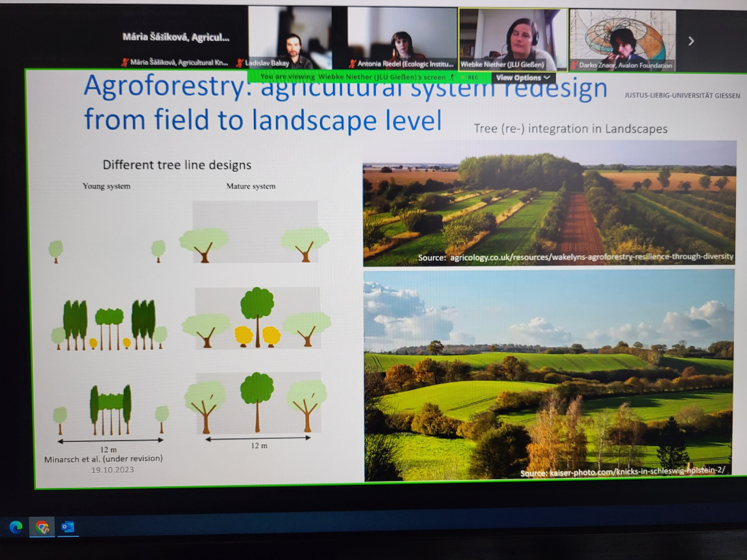This screenshot has height=560, width=747.
Task: Click muted mic icon on Antonia Riedel's tile
Action: (352, 63)
